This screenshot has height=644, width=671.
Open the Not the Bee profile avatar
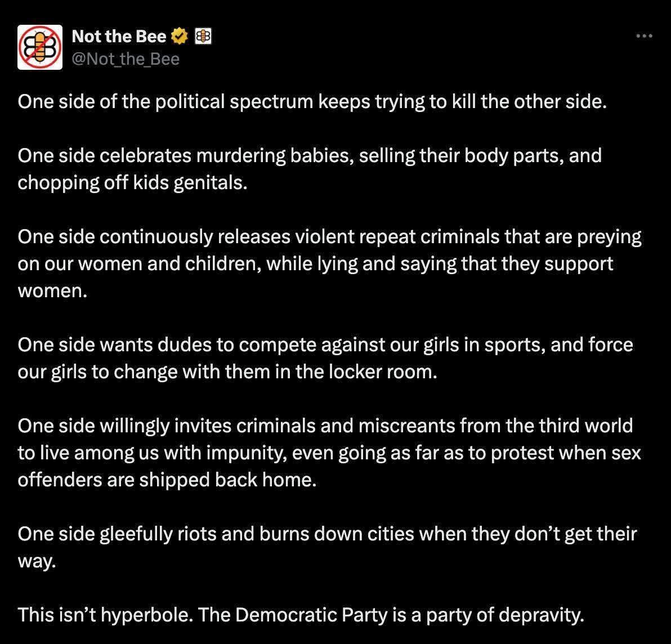click(x=39, y=47)
